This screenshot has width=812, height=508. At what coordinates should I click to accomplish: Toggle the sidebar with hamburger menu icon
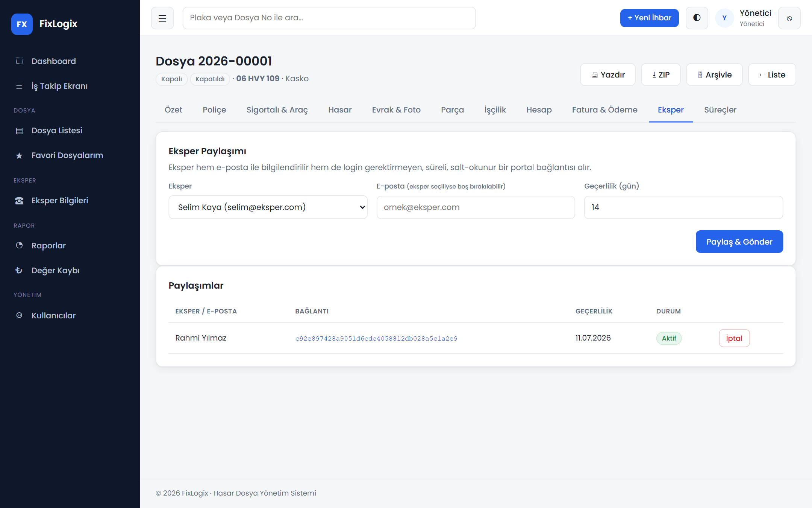[162, 18]
